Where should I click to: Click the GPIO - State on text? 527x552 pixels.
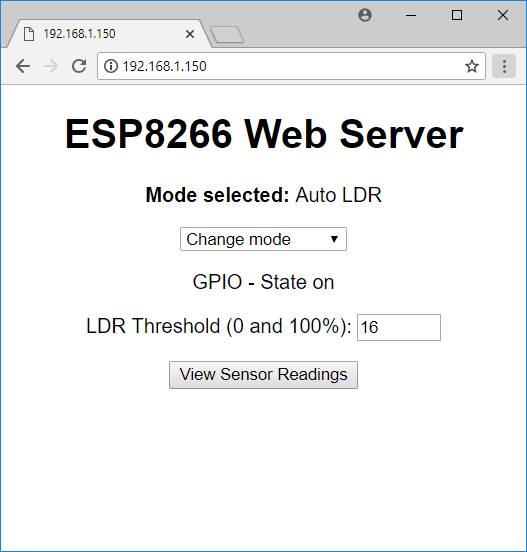[x=263, y=282]
